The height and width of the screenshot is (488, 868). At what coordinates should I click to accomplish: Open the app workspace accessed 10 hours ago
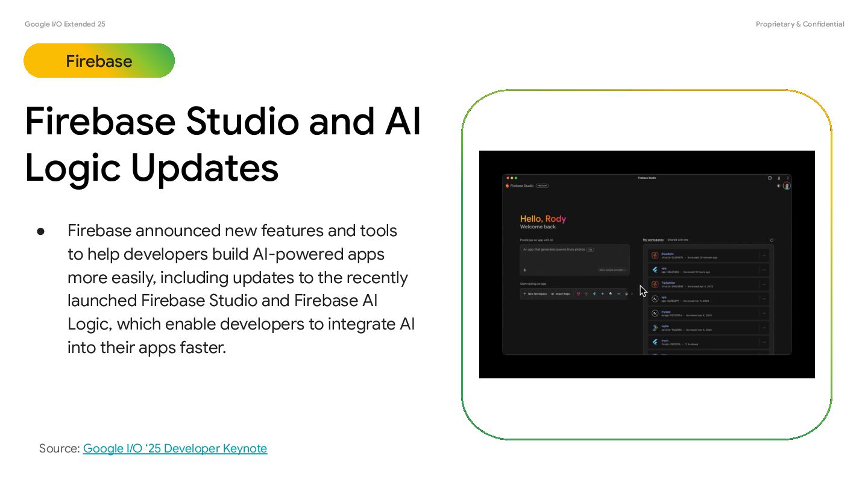click(x=708, y=270)
